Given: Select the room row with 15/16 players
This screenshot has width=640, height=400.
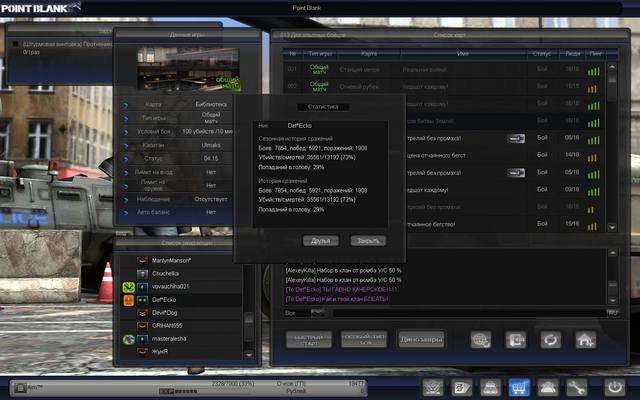Looking at the screenshot, I should coord(506,224).
